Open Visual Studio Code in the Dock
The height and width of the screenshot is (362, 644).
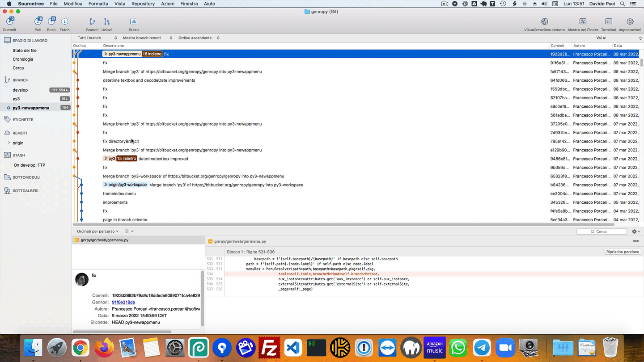tap(293, 348)
